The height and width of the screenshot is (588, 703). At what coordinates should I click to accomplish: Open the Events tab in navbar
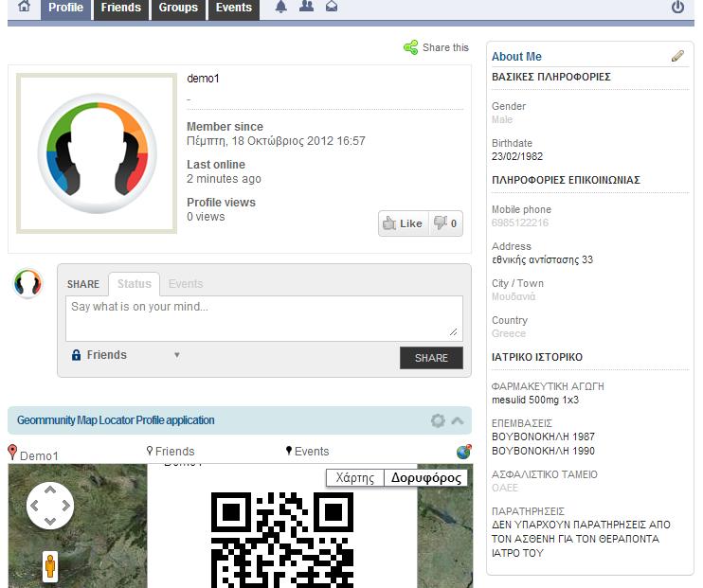234,9
